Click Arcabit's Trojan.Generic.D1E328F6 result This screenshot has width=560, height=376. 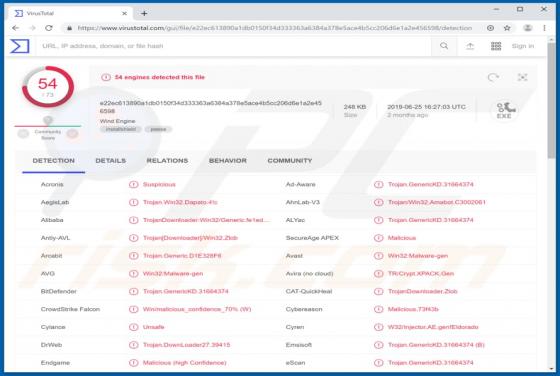pyautogui.click(x=182, y=256)
